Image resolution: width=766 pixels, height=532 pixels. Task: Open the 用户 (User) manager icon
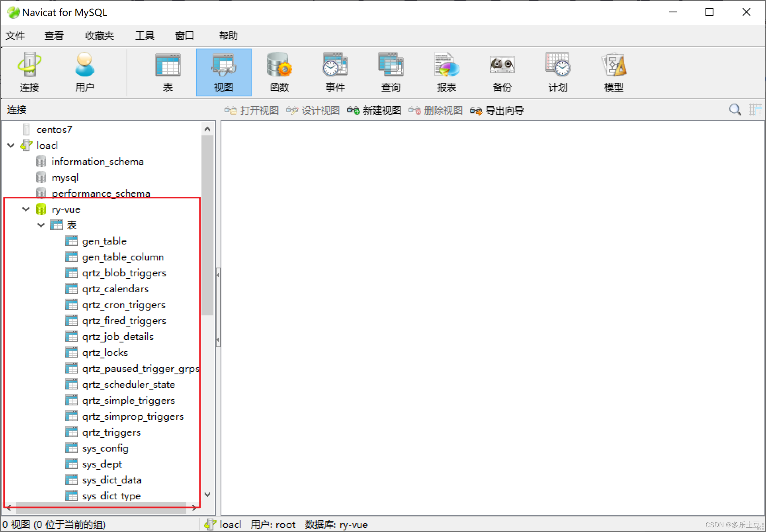pos(84,72)
